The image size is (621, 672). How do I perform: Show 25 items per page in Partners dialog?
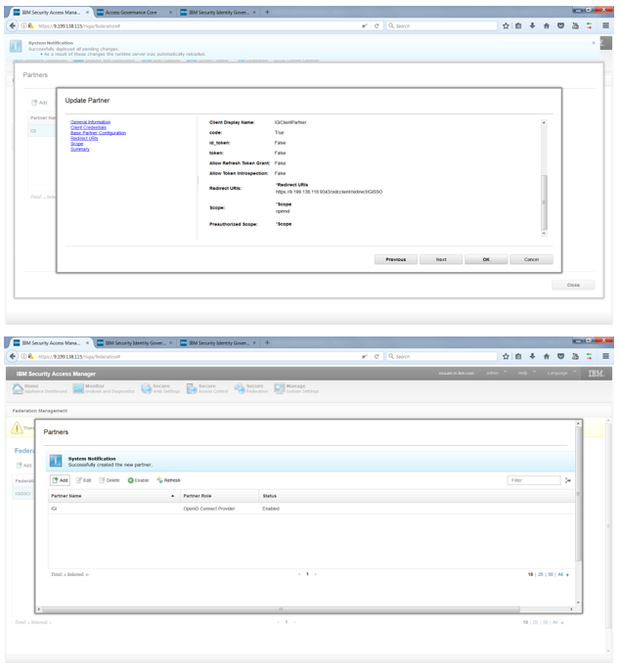pos(541,574)
